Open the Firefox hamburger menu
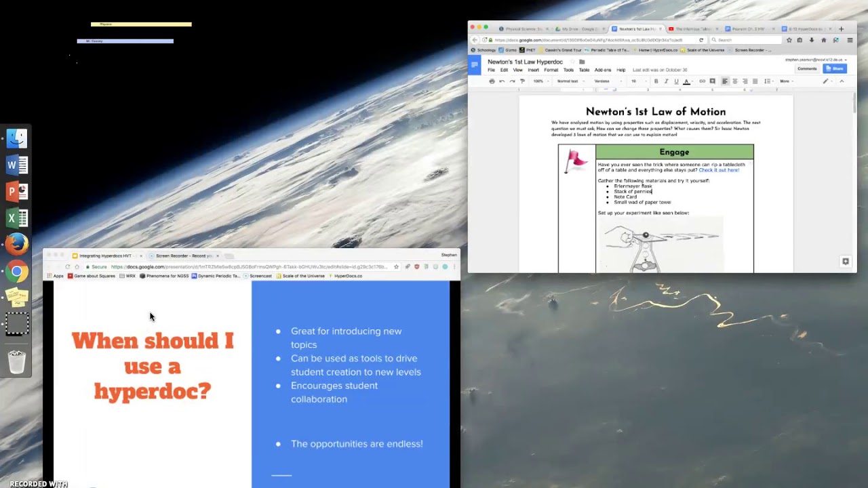Image resolution: width=868 pixels, height=488 pixels. 850,40
